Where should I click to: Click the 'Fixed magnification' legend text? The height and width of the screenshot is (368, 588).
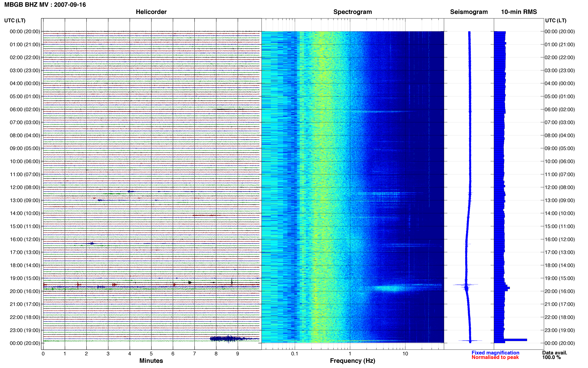point(495,353)
